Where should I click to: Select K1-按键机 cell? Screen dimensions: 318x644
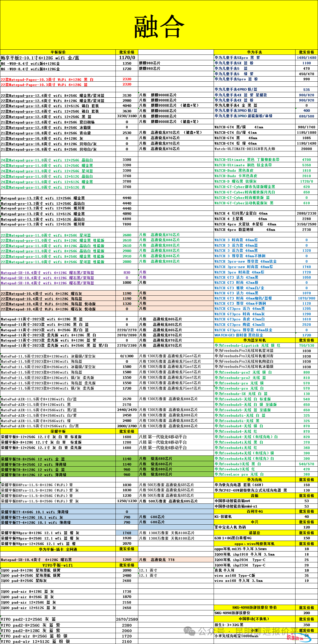point(255,517)
